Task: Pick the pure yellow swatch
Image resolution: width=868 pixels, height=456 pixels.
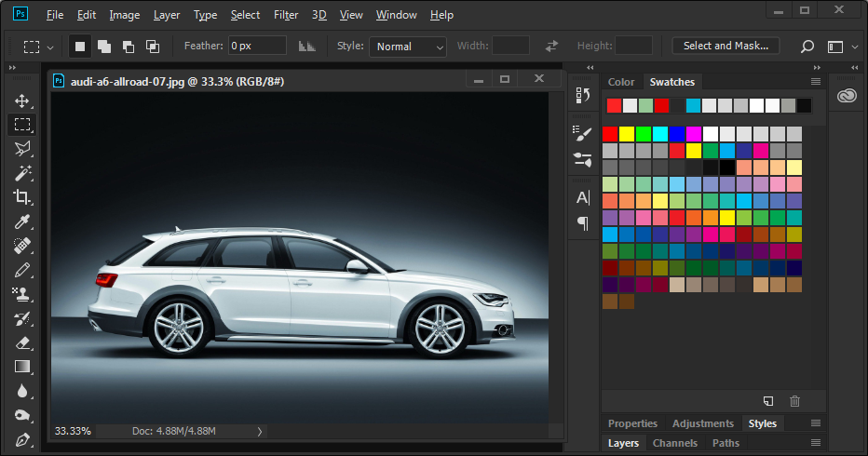Action: pos(627,133)
